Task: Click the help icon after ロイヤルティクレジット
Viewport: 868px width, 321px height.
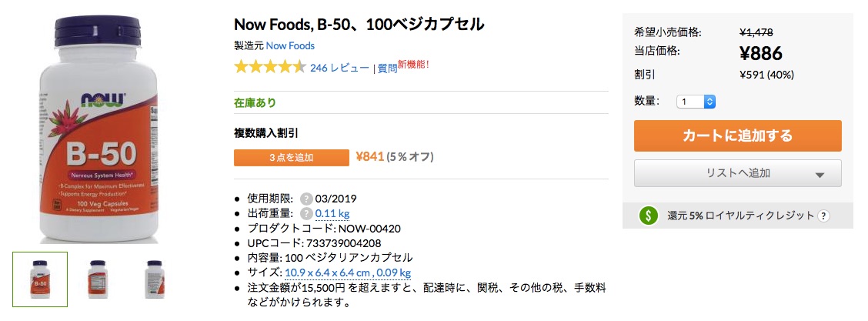Action: [x=823, y=216]
